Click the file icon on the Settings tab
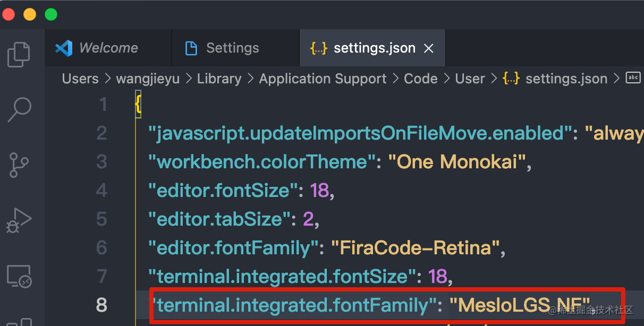This screenshot has width=644, height=326. (x=191, y=48)
